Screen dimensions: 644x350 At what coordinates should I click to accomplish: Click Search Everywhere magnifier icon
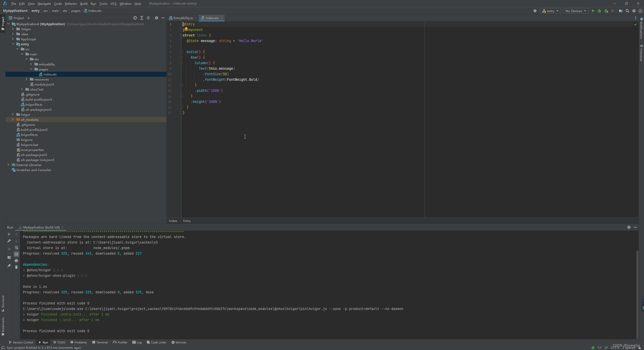pos(627,11)
